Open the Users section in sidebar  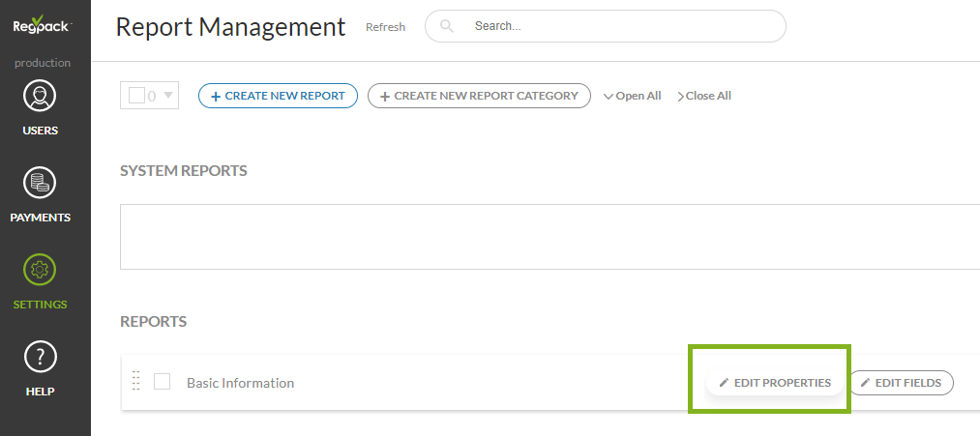(41, 98)
